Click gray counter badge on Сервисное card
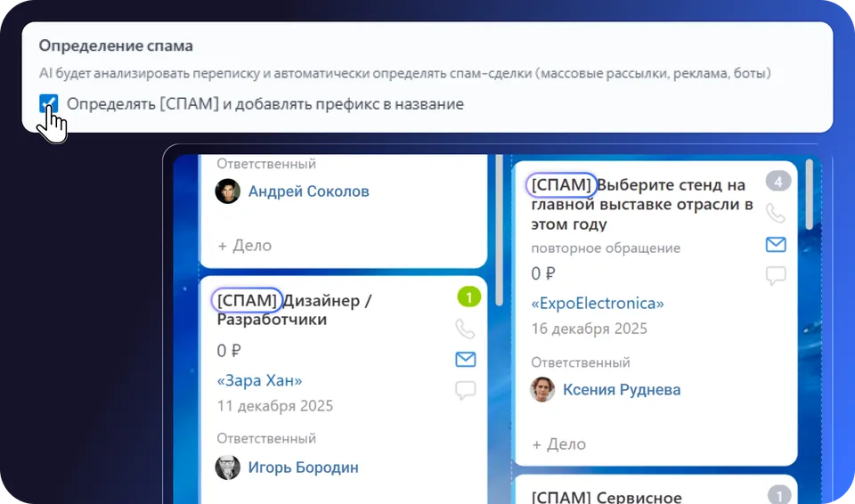 coord(779,494)
